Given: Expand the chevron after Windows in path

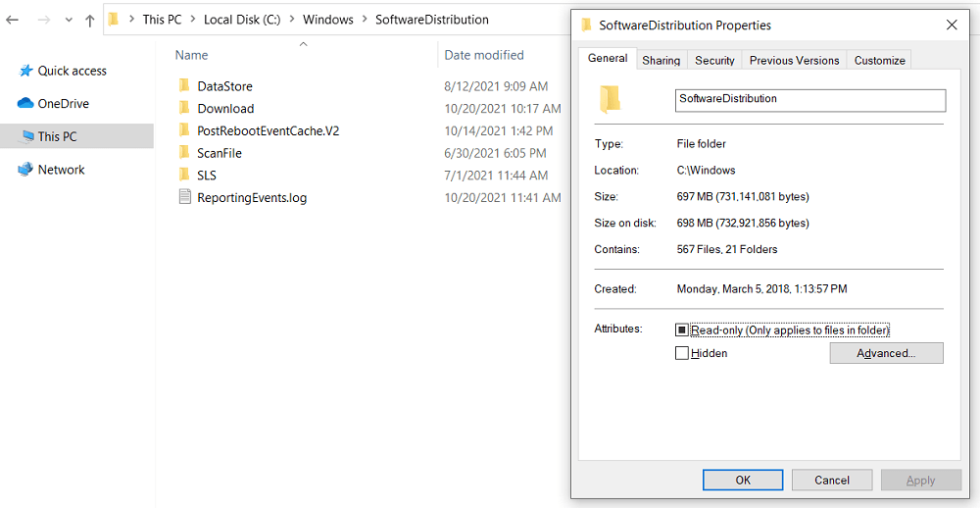Looking at the screenshot, I should coord(365,20).
